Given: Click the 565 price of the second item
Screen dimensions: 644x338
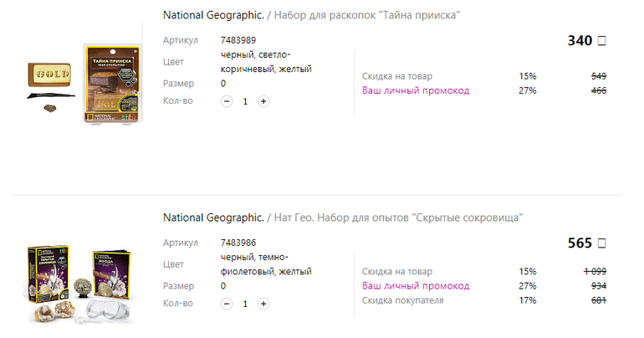Looking at the screenshot, I should (580, 243).
